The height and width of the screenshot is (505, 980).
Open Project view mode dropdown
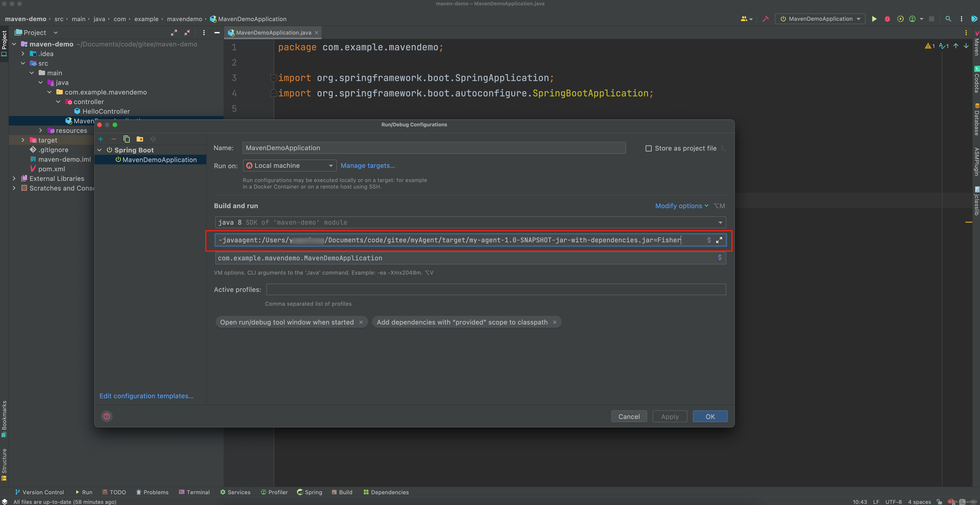56,33
